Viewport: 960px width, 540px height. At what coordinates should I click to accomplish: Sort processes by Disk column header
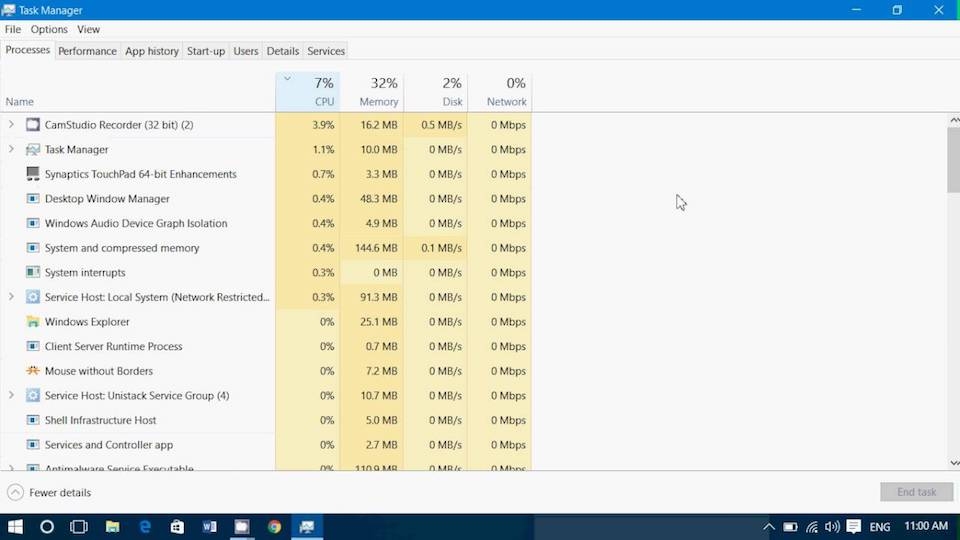(x=435, y=92)
